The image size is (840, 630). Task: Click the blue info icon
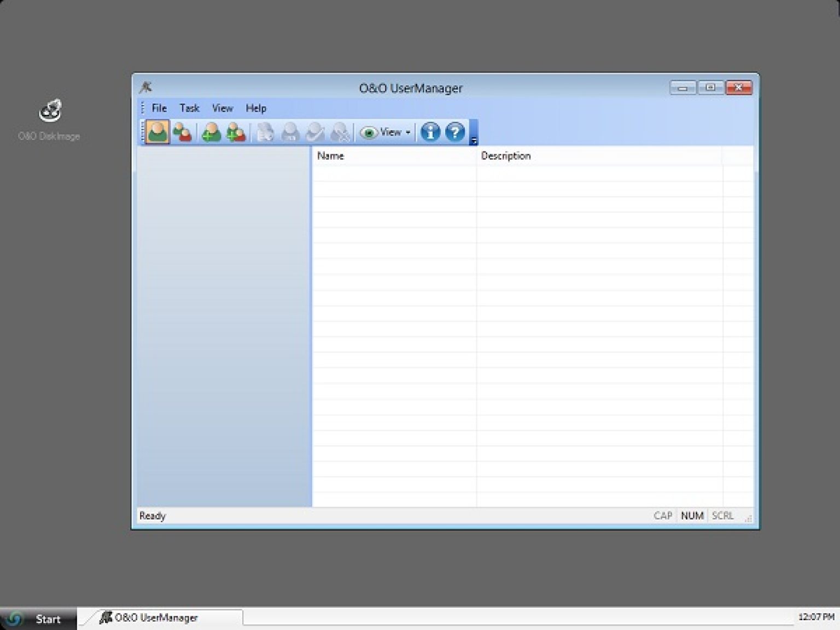coord(430,132)
